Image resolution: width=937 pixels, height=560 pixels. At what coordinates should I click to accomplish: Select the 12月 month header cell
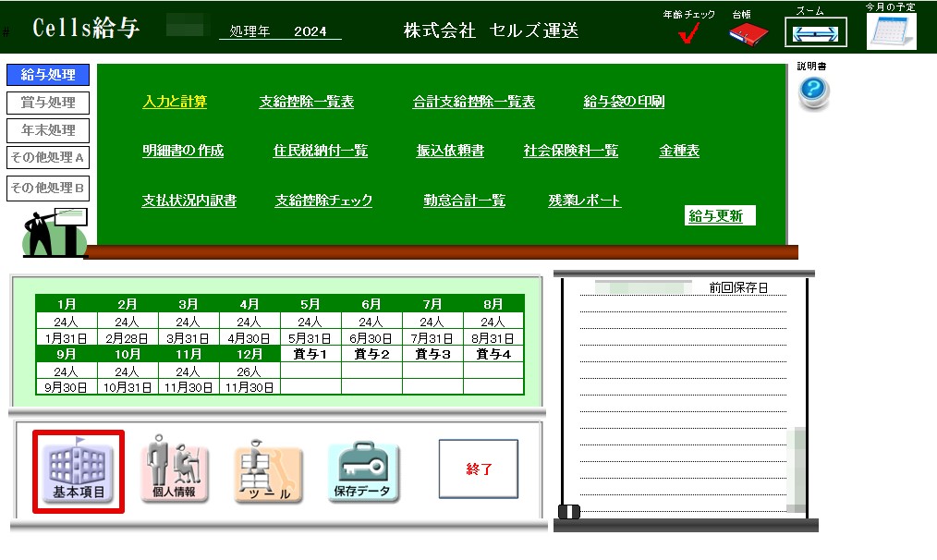pos(249,354)
